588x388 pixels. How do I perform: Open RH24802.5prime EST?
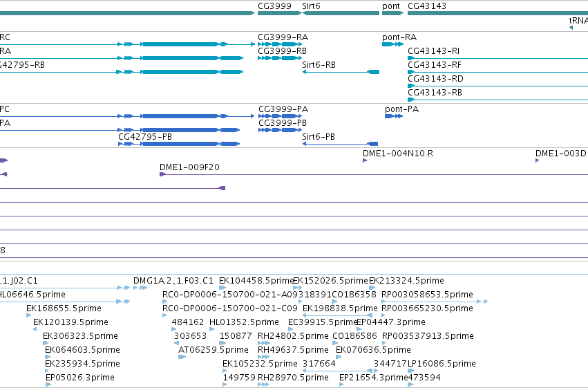pyautogui.click(x=293, y=336)
